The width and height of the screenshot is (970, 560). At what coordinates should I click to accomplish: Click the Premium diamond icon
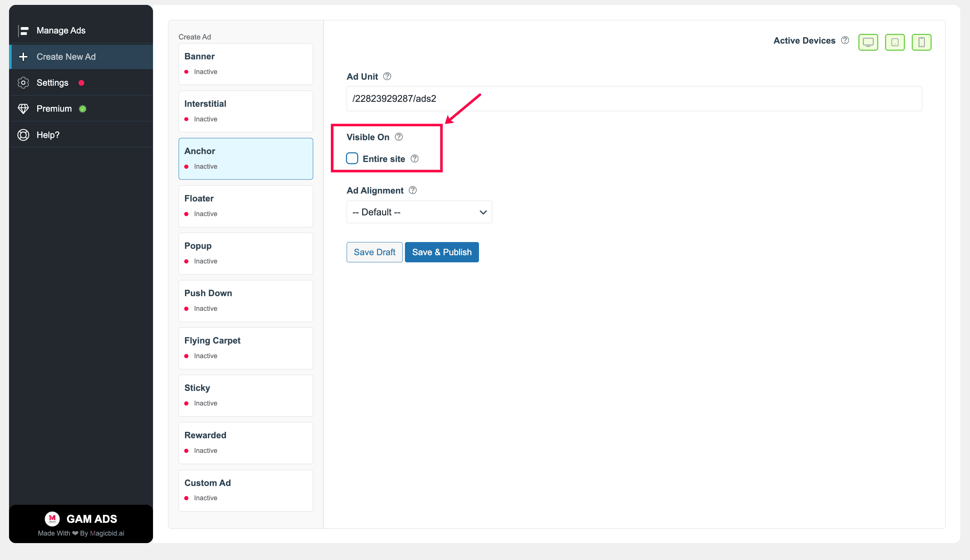pos(23,109)
